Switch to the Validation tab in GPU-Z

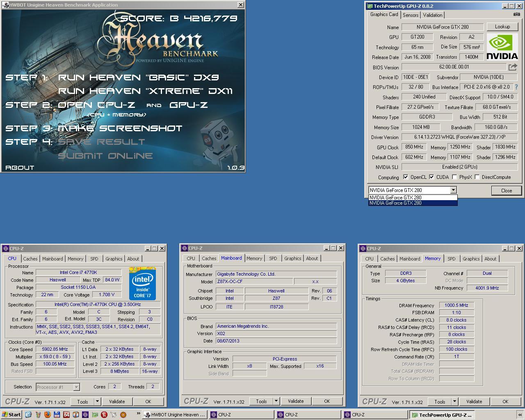pyautogui.click(x=433, y=15)
